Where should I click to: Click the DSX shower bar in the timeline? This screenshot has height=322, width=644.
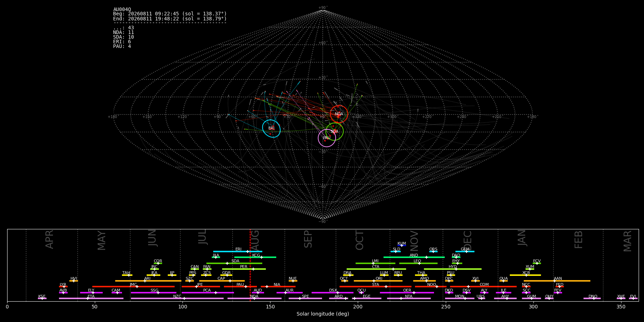pyautogui.click(x=332, y=293)
